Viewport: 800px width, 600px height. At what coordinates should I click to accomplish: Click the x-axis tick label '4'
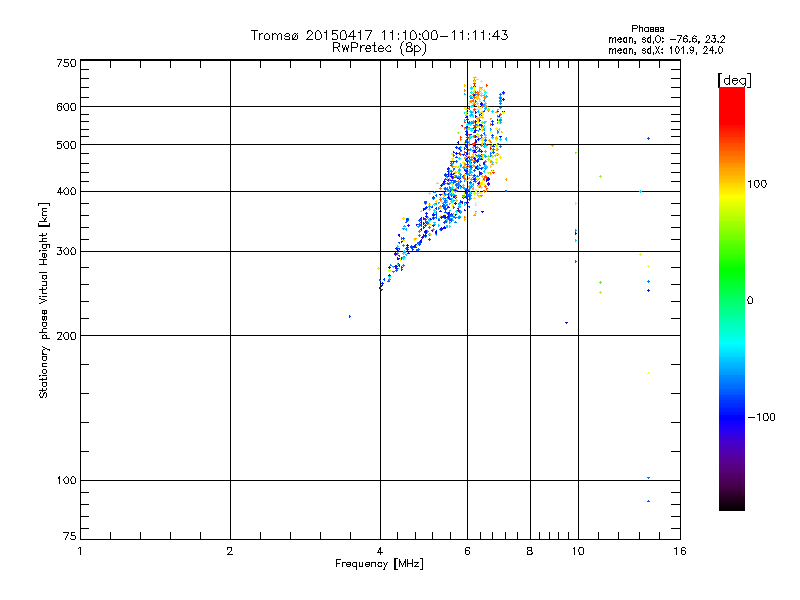(x=380, y=551)
